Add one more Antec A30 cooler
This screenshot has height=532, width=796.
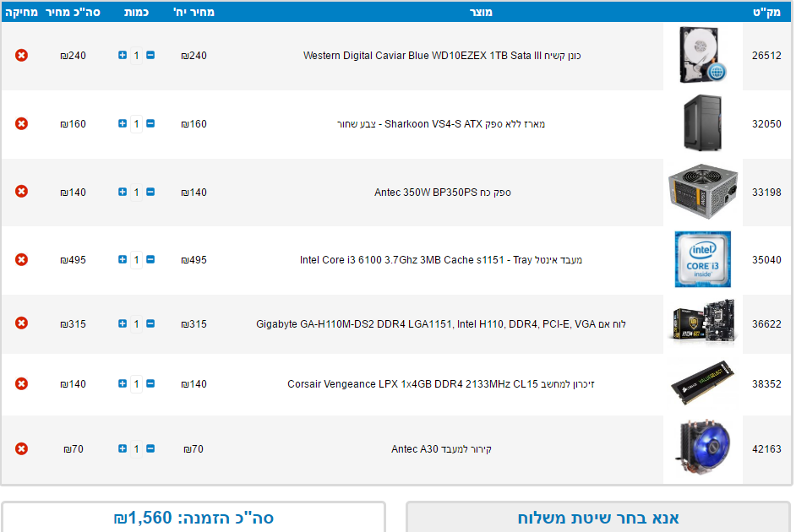point(123,448)
